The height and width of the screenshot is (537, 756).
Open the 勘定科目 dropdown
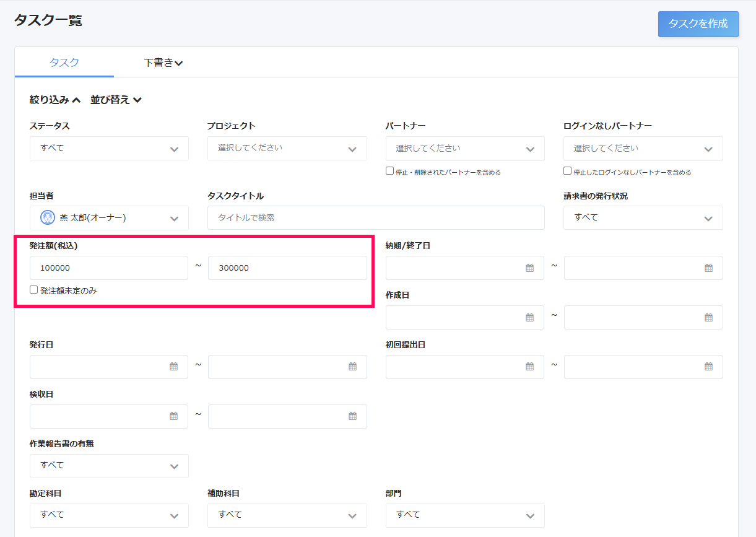[x=109, y=515]
